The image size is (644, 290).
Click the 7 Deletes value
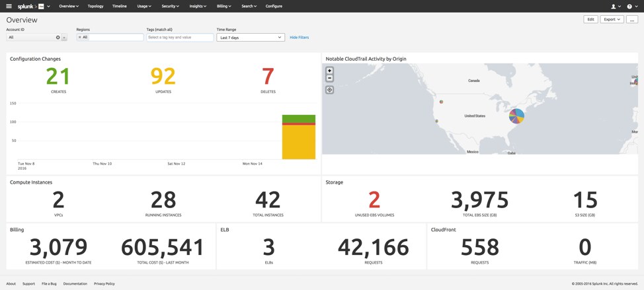tap(268, 76)
